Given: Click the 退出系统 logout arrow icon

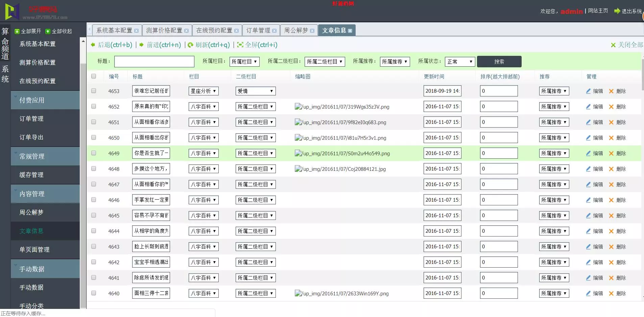Looking at the screenshot, I should (x=617, y=11).
